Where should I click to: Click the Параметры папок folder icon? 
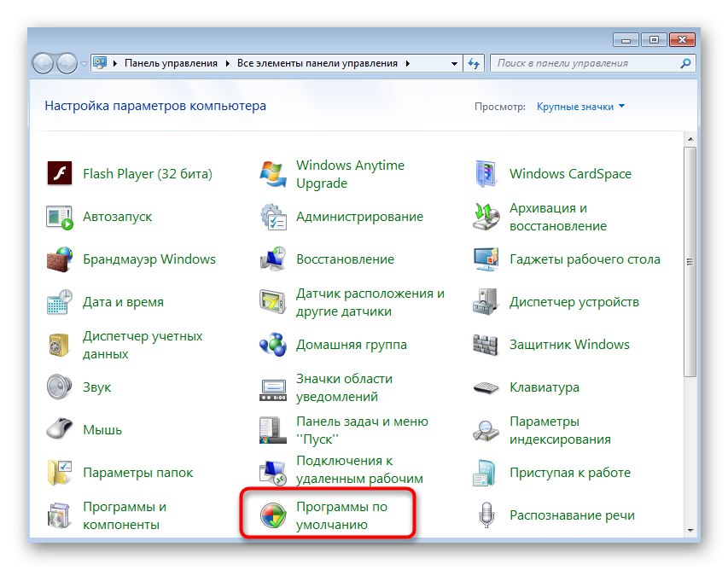[x=60, y=473]
